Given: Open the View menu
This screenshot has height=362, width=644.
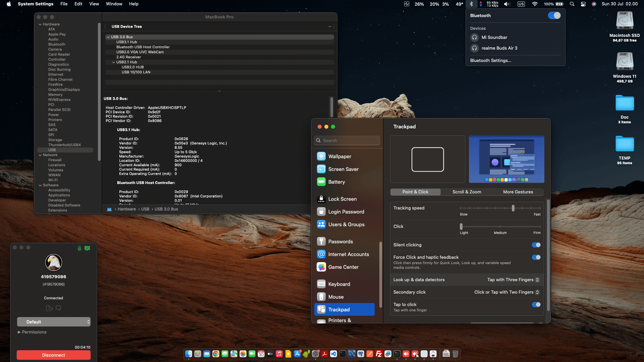Looking at the screenshot, I should click(x=94, y=4).
